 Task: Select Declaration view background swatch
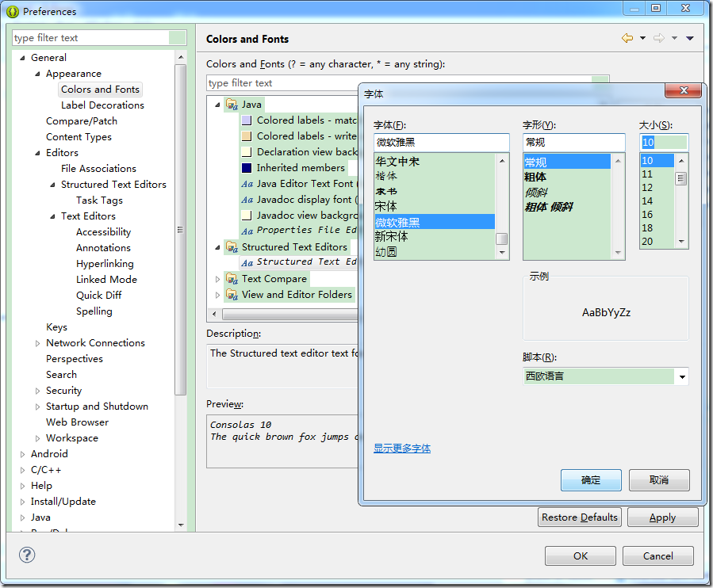[247, 152]
